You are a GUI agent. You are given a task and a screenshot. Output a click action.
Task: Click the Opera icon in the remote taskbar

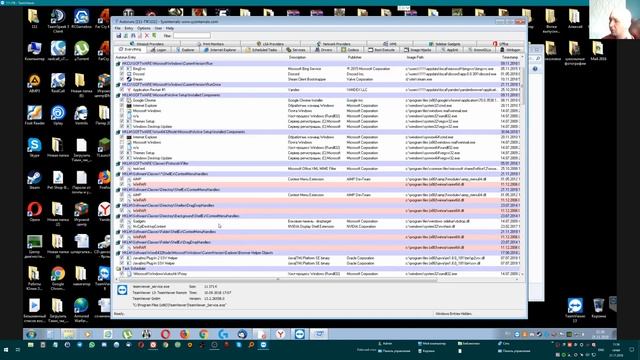coord(165,334)
